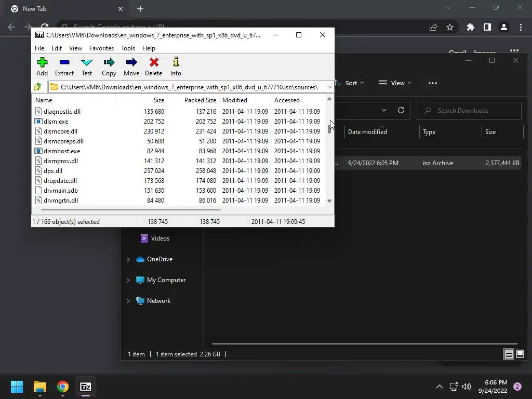Open the Chrome tab search chevron
The width and height of the screenshot is (532, 399).
click(x=448, y=7)
